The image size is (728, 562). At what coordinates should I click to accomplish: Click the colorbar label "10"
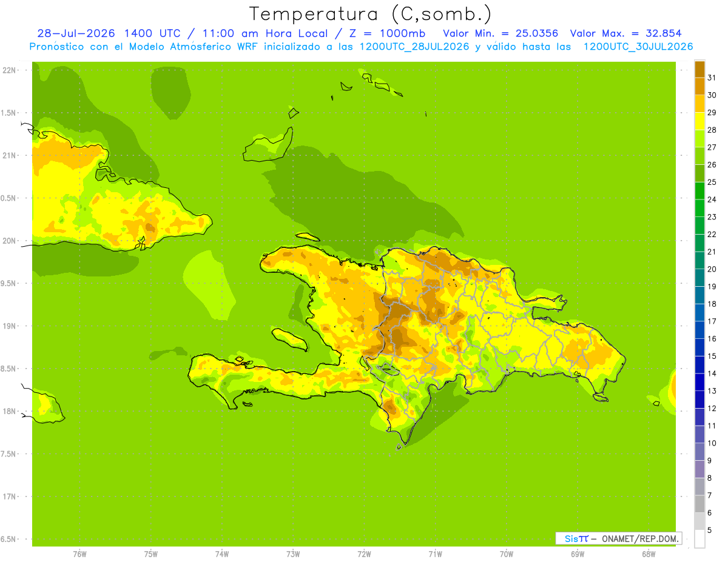712,443
